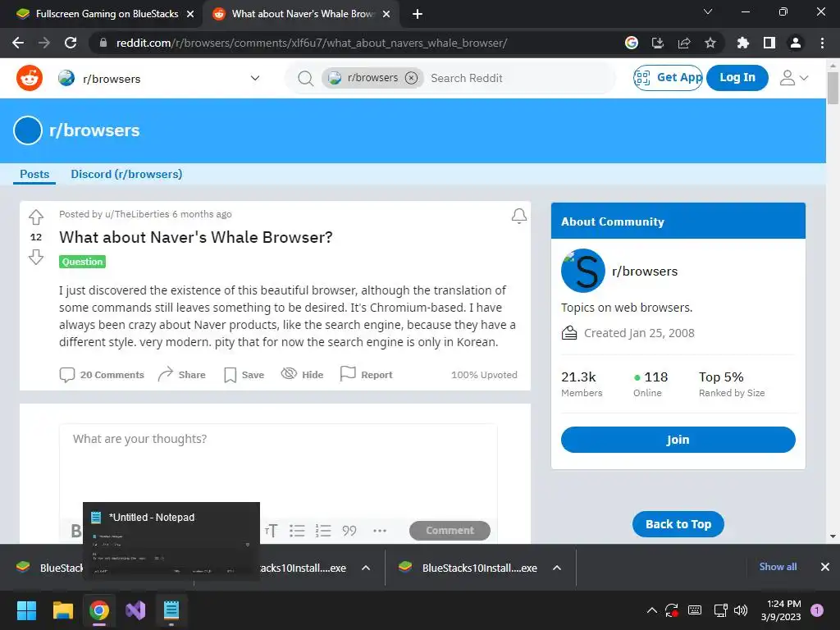Click the search magnifier icon
Image resolution: width=840 pixels, height=630 pixels.
[x=305, y=78]
